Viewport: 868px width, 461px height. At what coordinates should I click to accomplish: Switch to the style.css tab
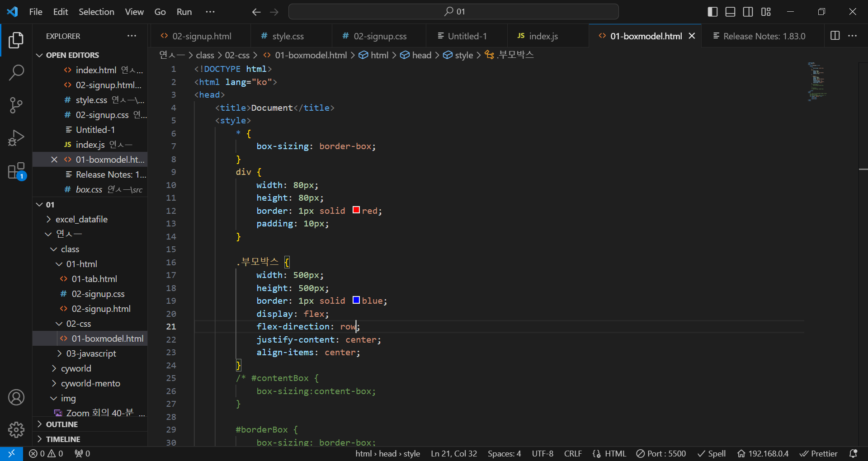pos(291,36)
